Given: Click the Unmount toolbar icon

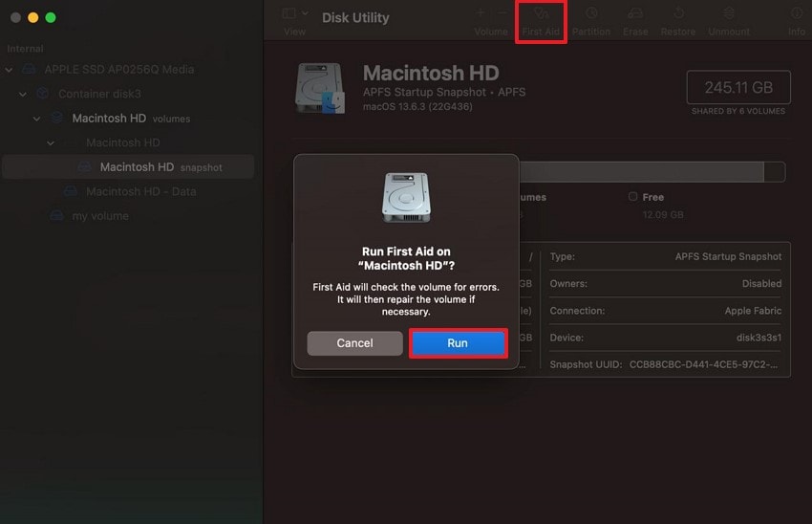Looking at the screenshot, I should point(729,13).
